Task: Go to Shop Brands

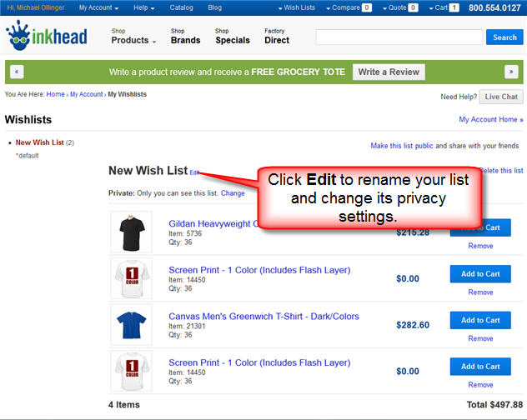Action: (185, 37)
